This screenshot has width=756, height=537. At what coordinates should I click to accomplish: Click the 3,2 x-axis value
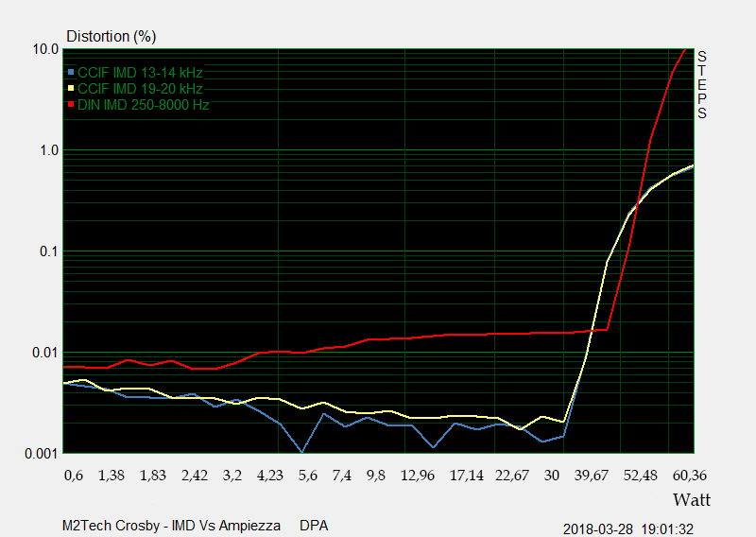coord(232,476)
